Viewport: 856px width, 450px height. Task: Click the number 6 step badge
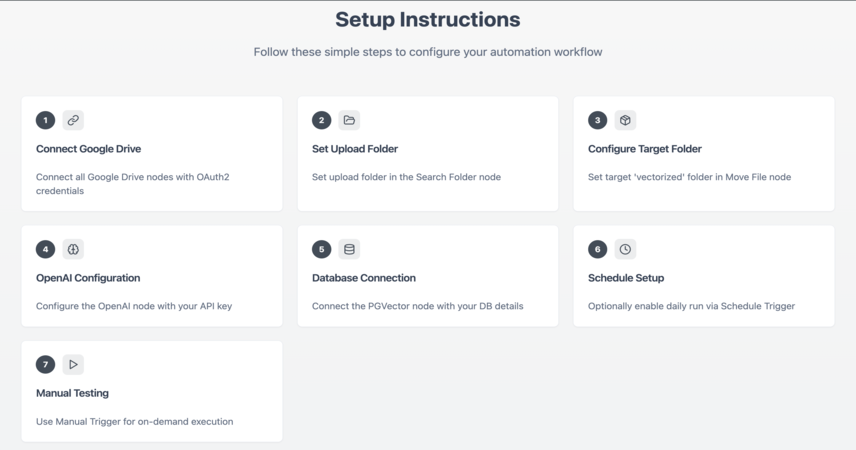point(597,249)
